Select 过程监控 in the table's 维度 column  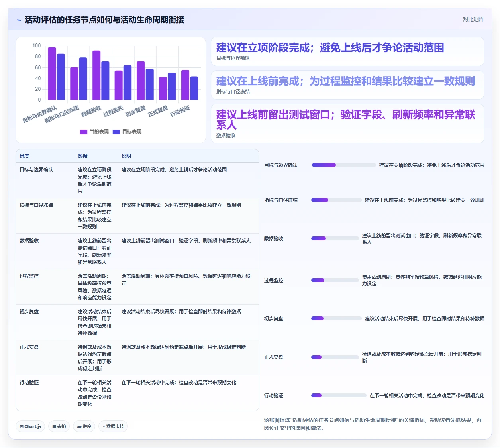point(29,276)
